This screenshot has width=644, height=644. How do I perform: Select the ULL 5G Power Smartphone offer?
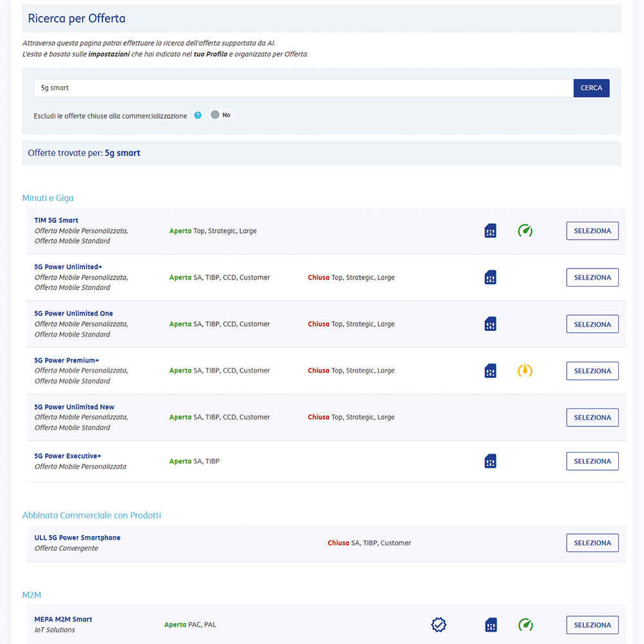click(592, 543)
